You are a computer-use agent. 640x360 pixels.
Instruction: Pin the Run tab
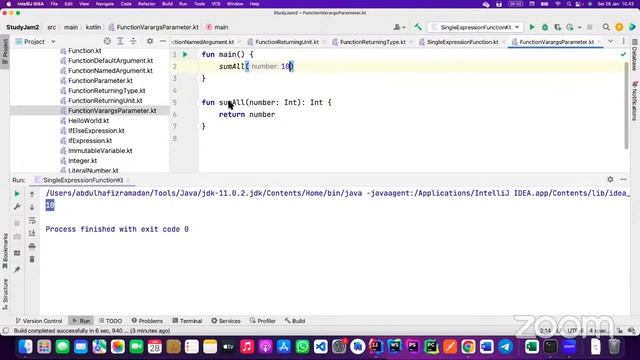coord(17,269)
